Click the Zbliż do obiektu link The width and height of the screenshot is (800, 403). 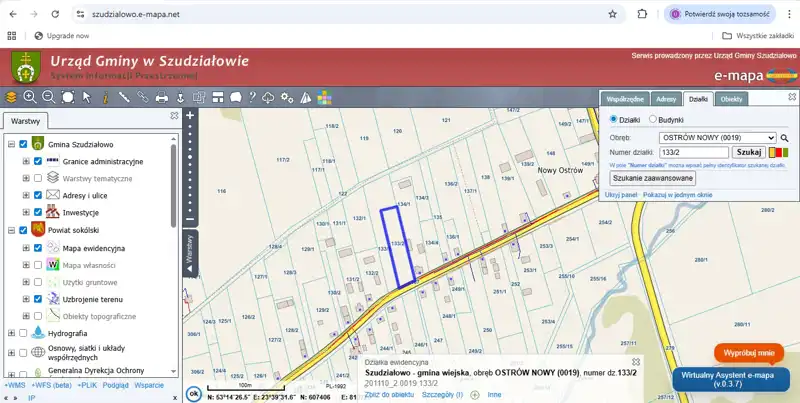pos(390,395)
